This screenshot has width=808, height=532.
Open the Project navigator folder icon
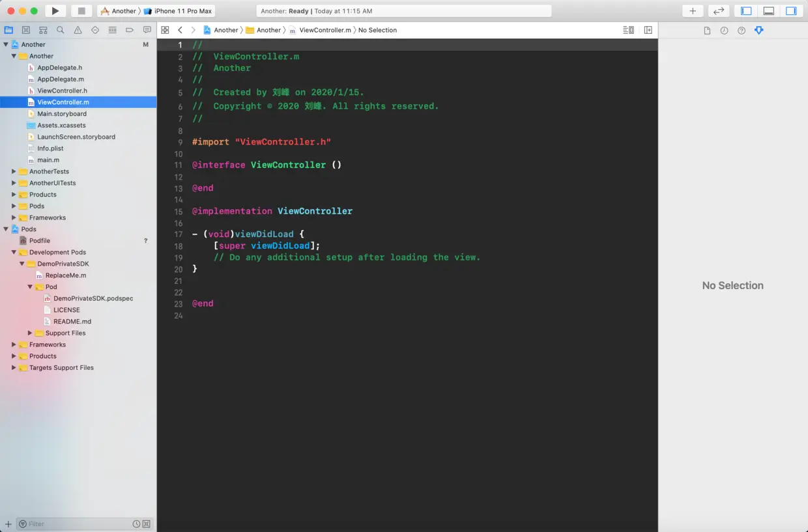pyautogui.click(x=8, y=30)
